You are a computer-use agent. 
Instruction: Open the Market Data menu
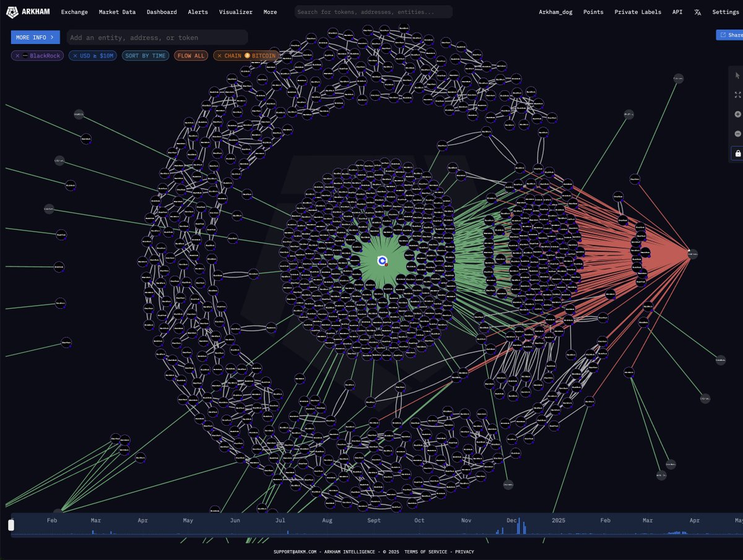click(117, 12)
